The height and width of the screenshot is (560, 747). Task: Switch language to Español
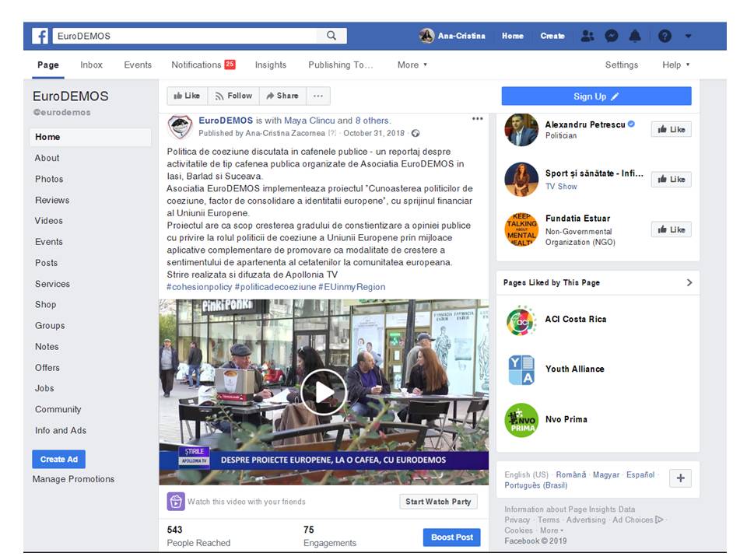click(x=640, y=474)
